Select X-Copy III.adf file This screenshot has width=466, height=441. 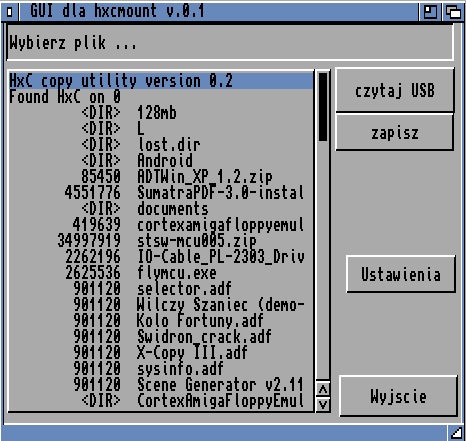tap(161, 353)
